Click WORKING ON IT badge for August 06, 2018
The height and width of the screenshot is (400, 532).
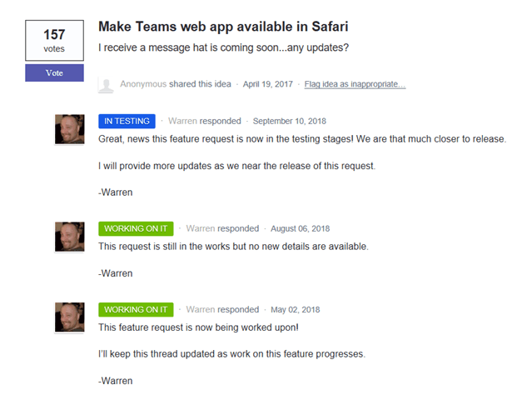136,228
